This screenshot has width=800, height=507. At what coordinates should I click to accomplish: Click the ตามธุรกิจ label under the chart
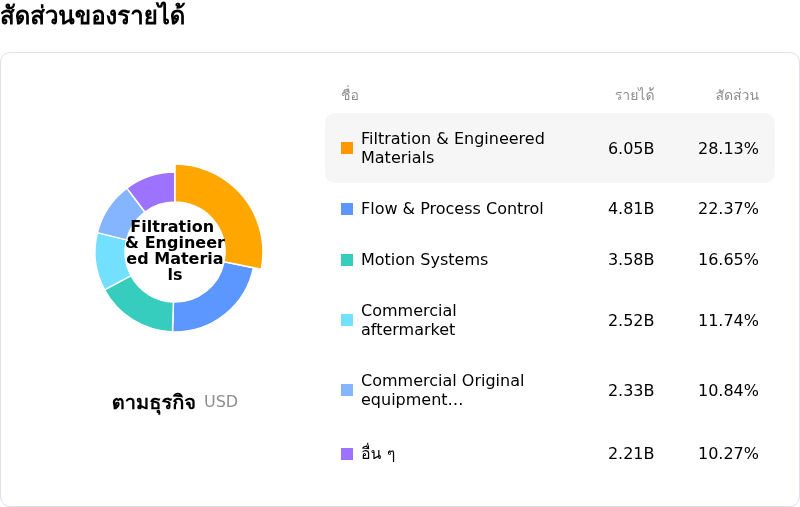[x=154, y=402]
